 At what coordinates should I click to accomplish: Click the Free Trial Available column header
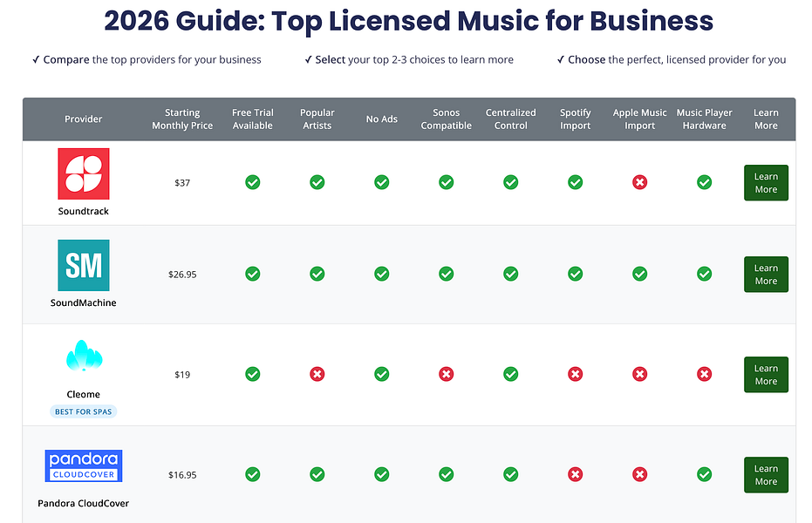coord(253,119)
